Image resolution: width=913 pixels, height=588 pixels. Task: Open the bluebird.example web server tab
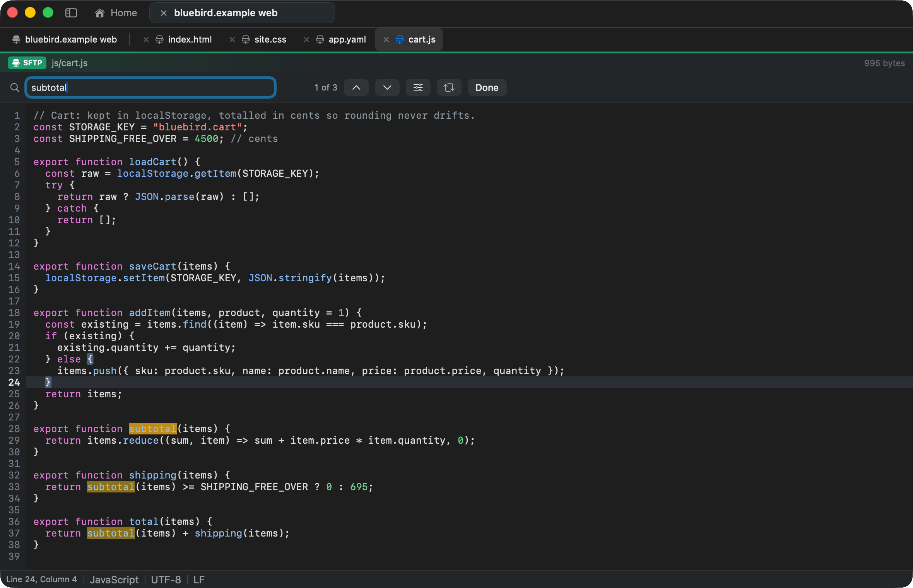[x=65, y=39]
